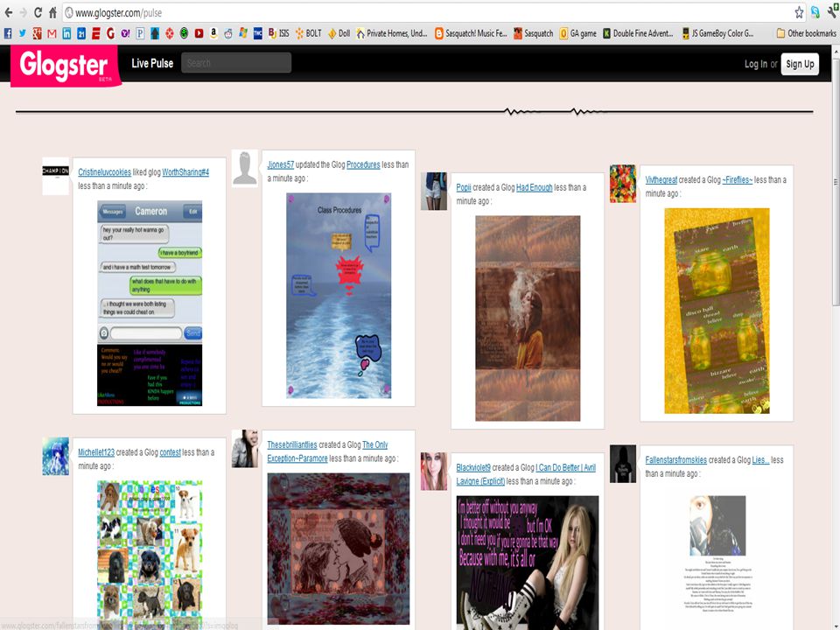Click Cristineluvcookies Champion avatar
840x630 pixels.
tap(56, 176)
